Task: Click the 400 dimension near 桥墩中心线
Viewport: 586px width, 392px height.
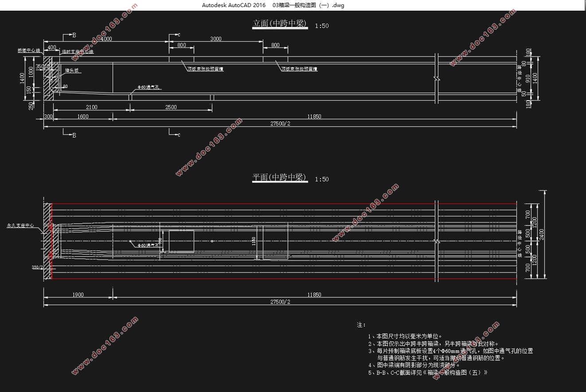Action: [x=52, y=47]
